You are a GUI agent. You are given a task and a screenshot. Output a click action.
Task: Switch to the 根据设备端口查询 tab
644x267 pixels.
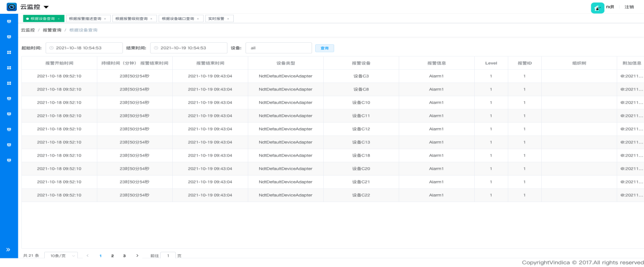point(180,19)
